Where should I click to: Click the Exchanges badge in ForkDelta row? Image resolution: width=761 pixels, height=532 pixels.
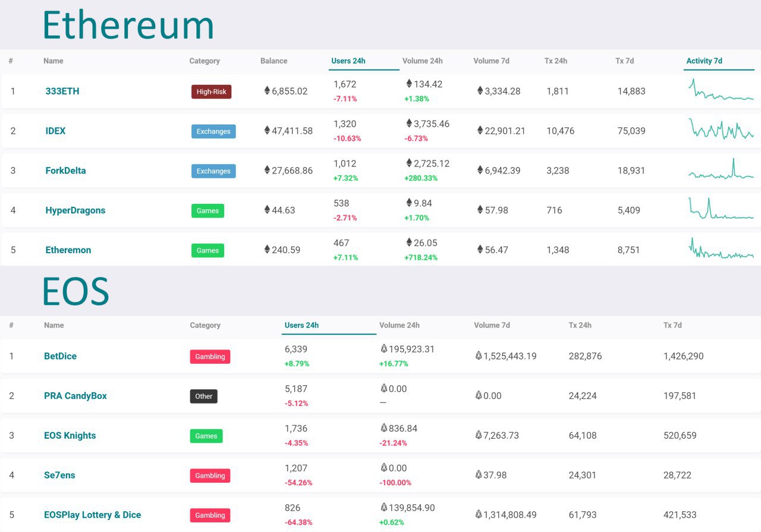click(x=213, y=171)
